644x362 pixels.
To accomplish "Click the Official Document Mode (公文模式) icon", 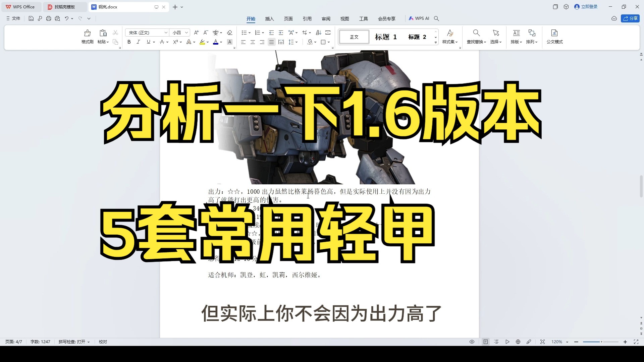I will [x=554, y=33].
